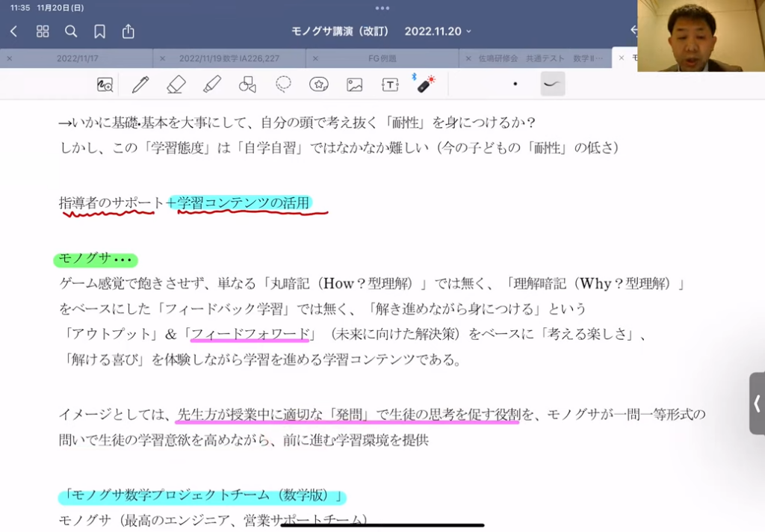The image size is (765, 532).
Task: Click the video call participant thumbnail
Action: (x=701, y=36)
